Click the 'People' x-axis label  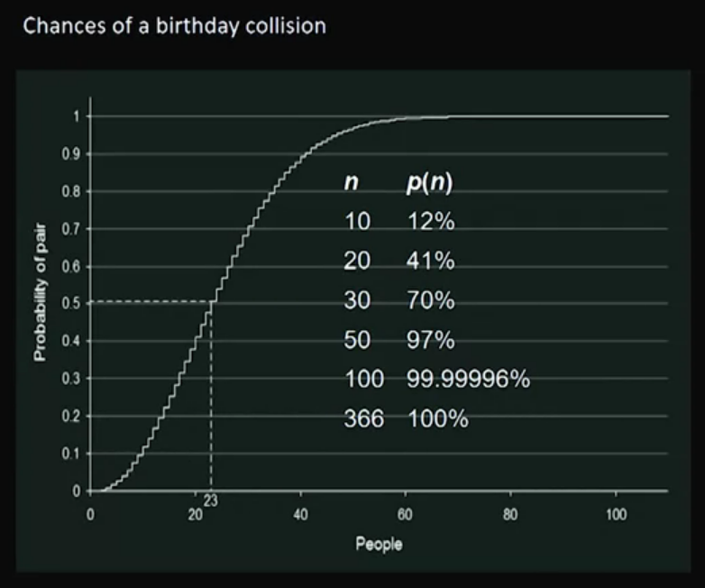[x=379, y=545]
